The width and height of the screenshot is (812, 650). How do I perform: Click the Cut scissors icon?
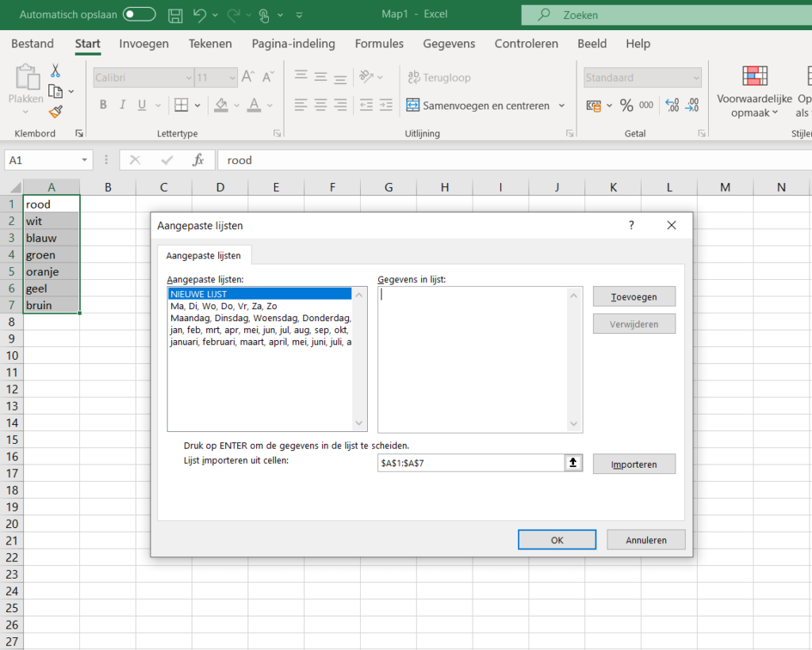pyautogui.click(x=56, y=71)
